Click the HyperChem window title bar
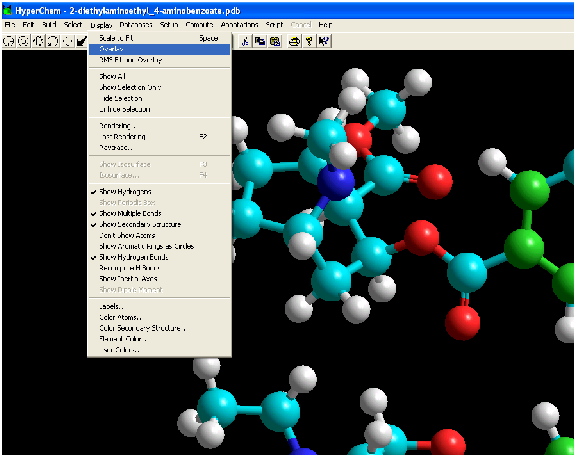The height and width of the screenshot is (455, 574). (x=288, y=10)
